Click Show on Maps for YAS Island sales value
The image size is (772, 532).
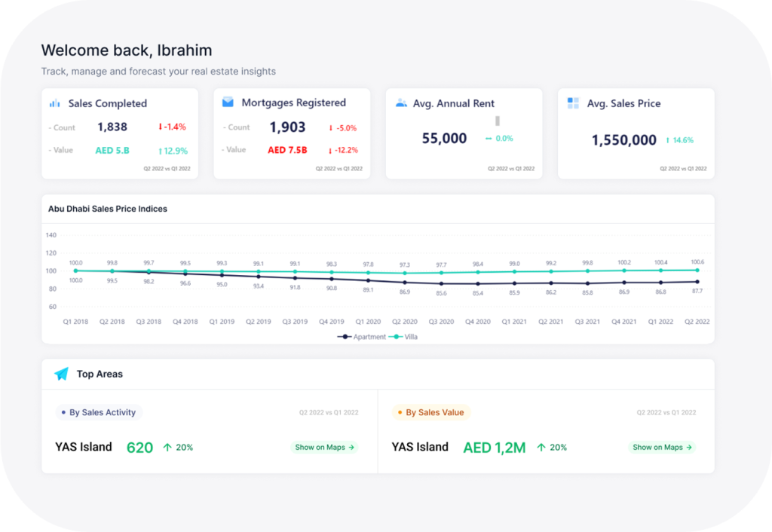pos(662,447)
